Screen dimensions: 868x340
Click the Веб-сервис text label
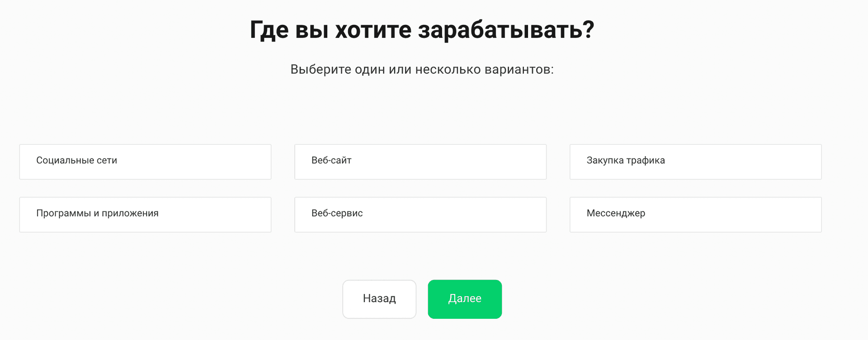(x=337, y=213)
